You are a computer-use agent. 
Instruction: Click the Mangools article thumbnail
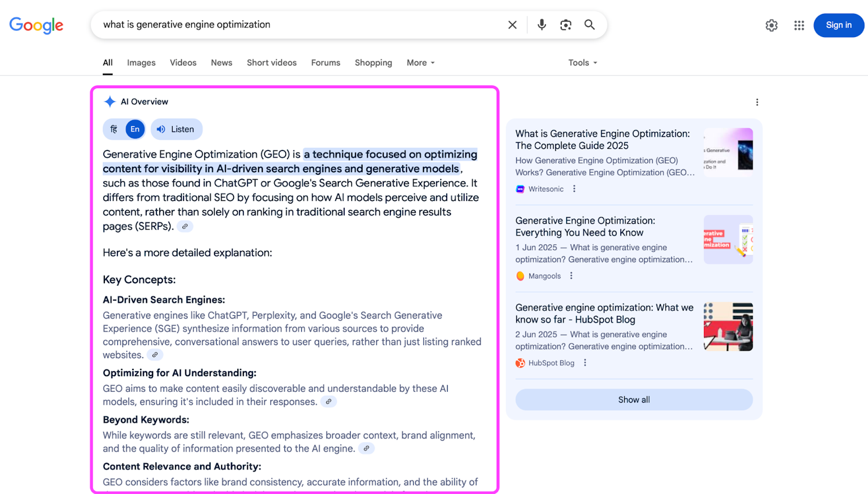tap(728, 240)
